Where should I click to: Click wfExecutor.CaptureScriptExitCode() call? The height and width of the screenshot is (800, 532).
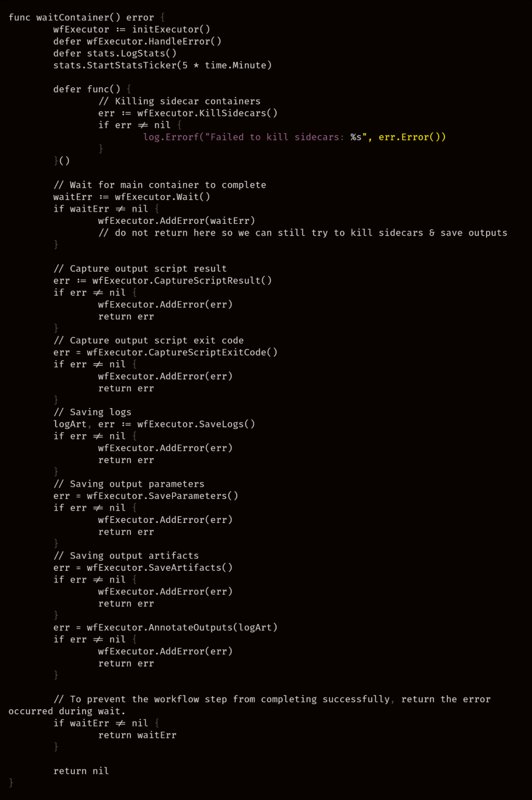182,352
